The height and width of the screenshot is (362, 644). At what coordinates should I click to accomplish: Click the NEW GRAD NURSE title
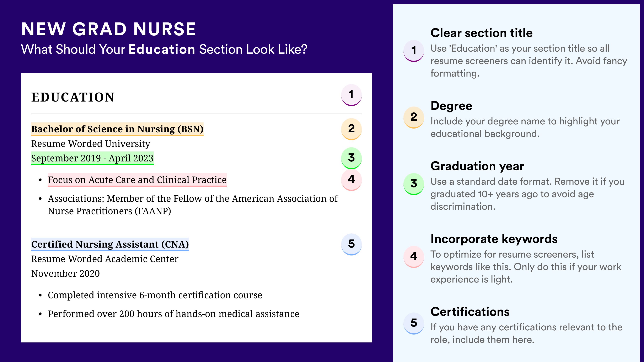click(x=108, y=29)
